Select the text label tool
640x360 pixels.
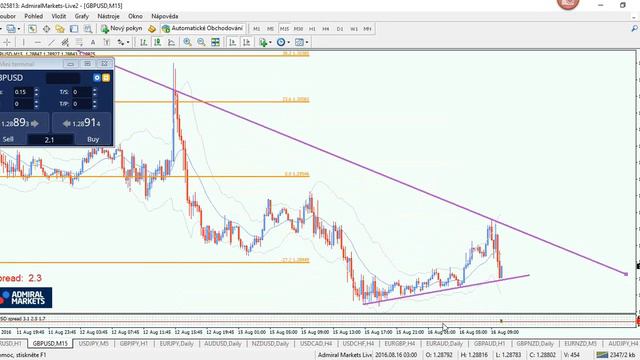click(107, 42)
